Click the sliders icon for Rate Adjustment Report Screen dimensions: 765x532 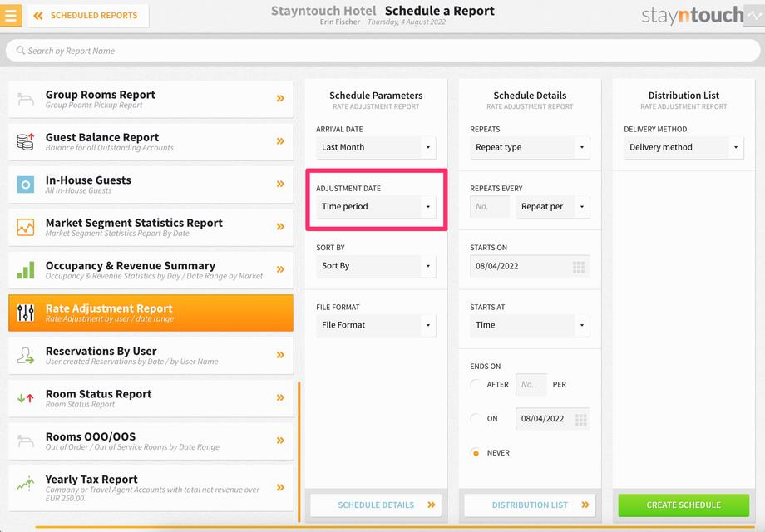coord(26,313)
